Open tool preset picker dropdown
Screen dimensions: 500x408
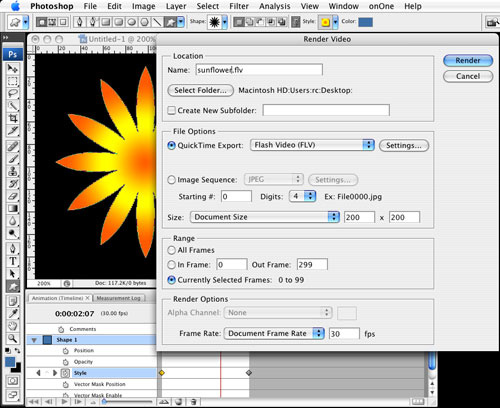(x=26, y=22)
